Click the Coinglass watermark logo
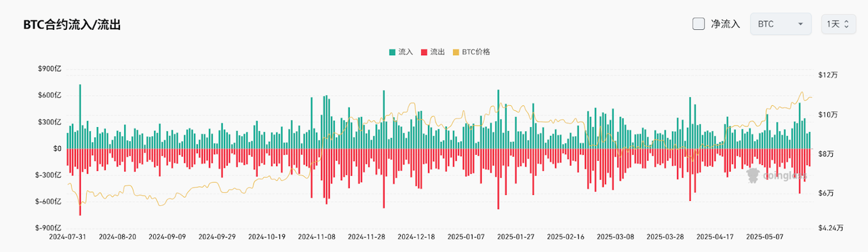The image size is (868, 252). click(x=776, y=176)
